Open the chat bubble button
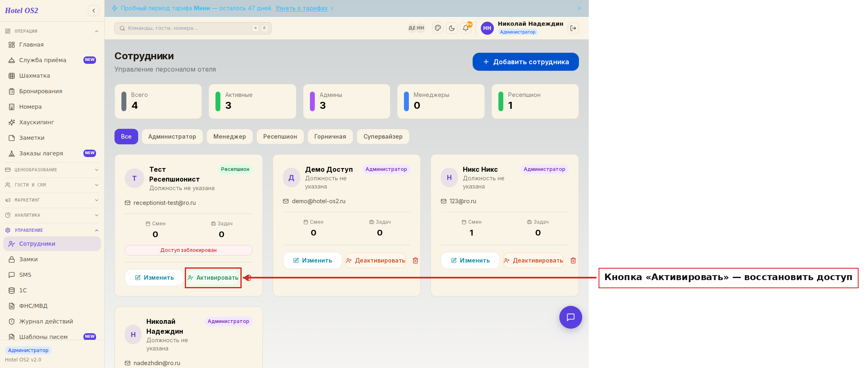 [x=571, y=317]
